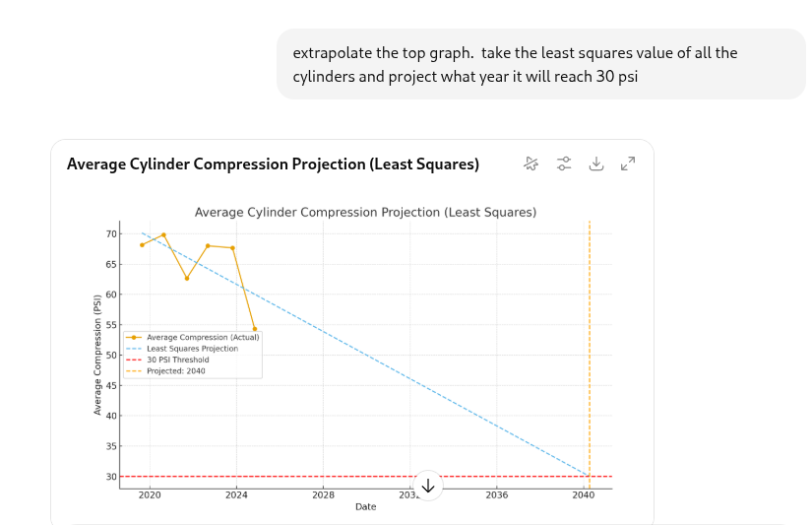Open chart customization sliders icon
Image resolution: width=812 pixels, height=525 pixels.
[564, 164]
